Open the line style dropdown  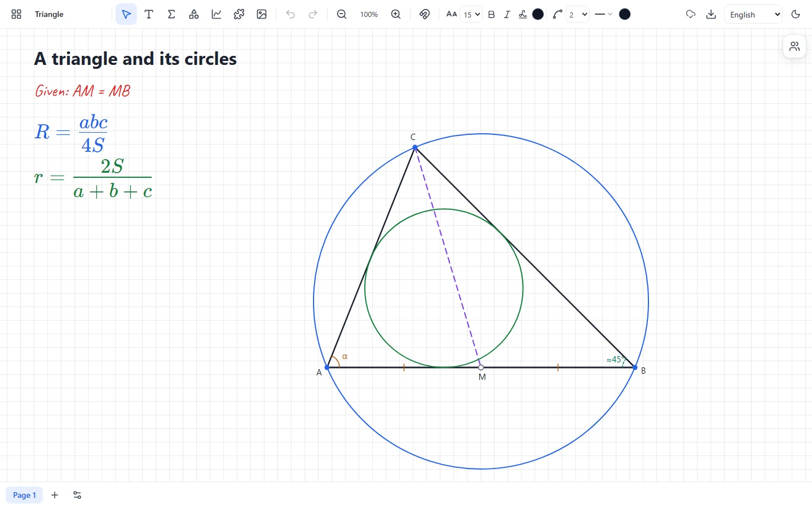[x=603, y=14]
